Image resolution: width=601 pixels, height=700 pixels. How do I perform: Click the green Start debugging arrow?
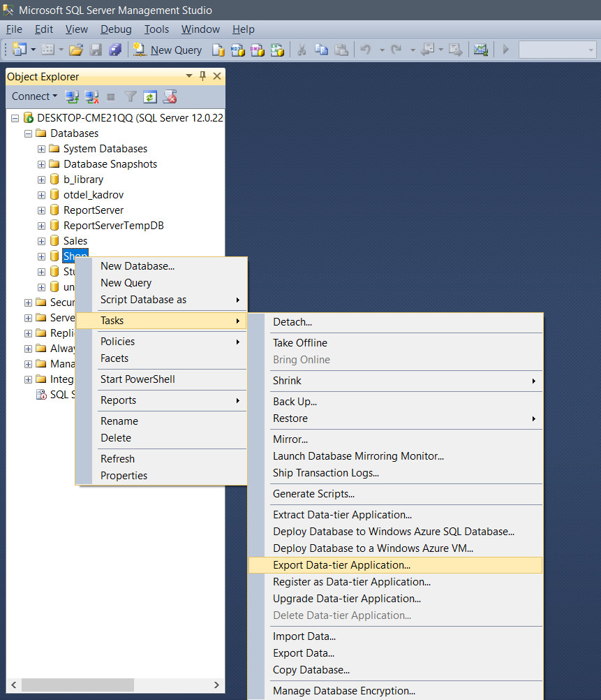(x=505, y=50)
